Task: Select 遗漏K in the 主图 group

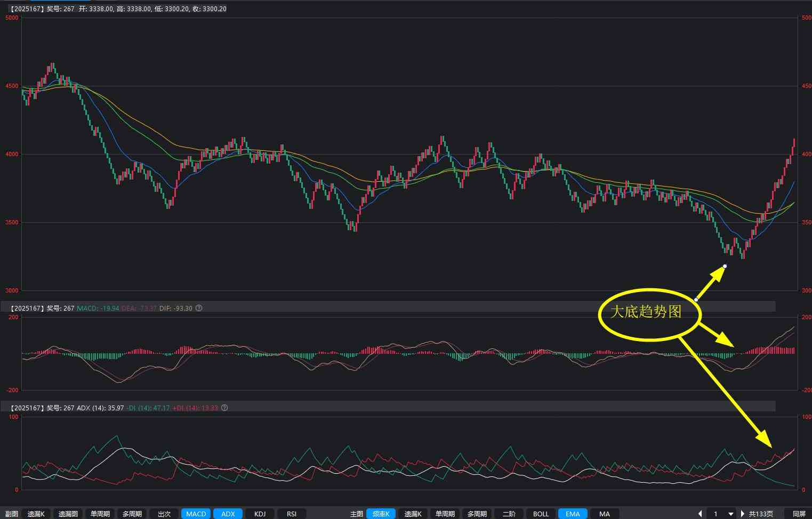Action: [413, 514]
